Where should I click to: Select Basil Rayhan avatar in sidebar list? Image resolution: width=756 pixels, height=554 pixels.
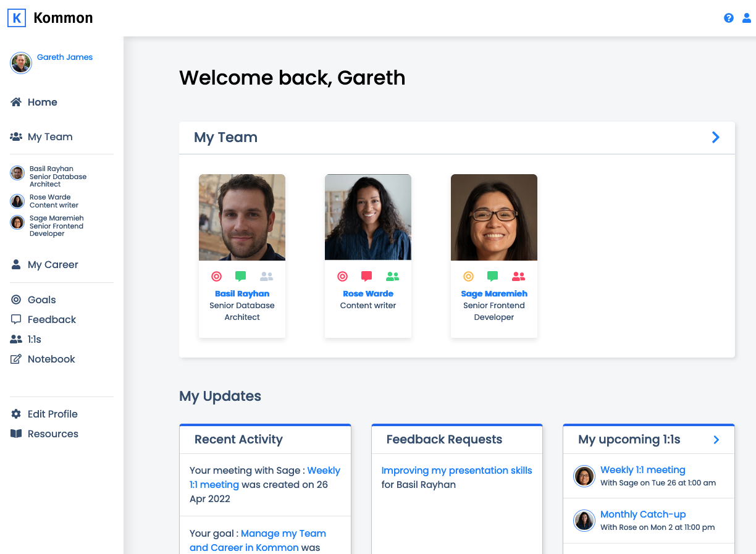point(17,173)
